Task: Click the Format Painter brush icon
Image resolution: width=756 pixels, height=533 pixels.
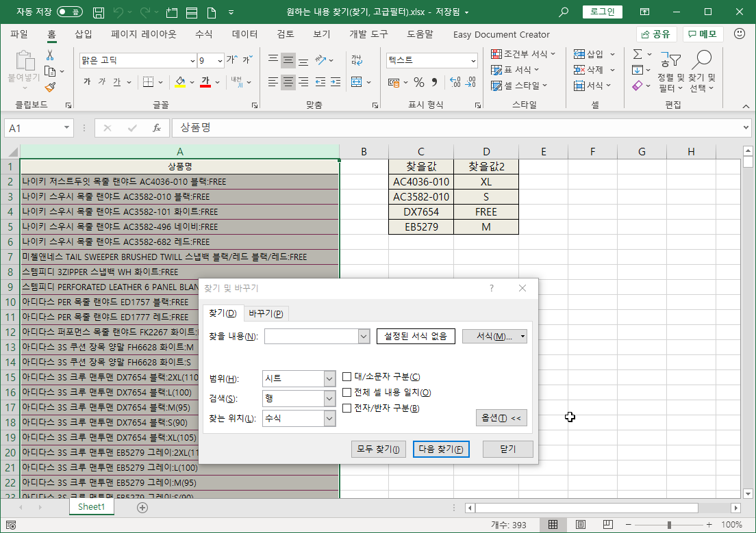Action: click(x=50, y=87)
